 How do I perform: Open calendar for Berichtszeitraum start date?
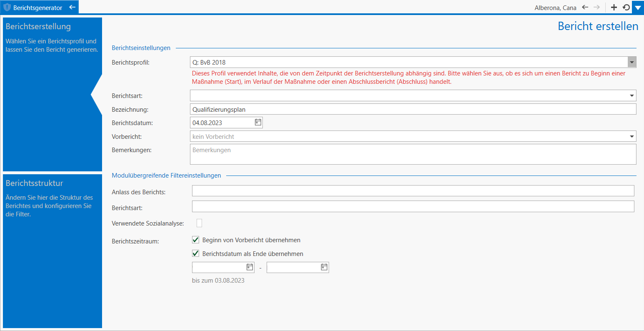click(250, 267)
